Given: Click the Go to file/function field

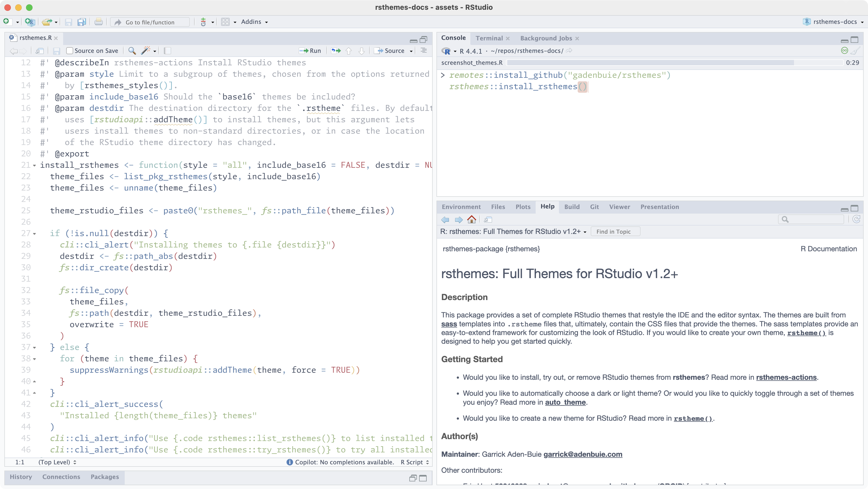Looking at the screenshot, I should [x=150, y=22].
